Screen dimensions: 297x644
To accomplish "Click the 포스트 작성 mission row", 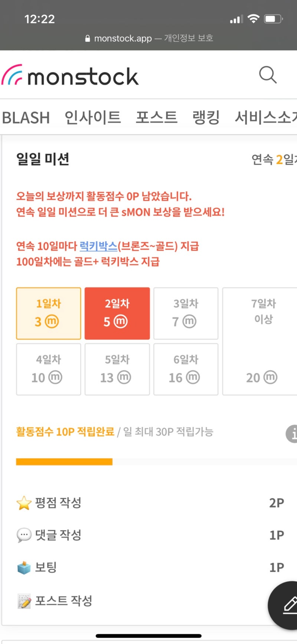I will pos(63,599).
